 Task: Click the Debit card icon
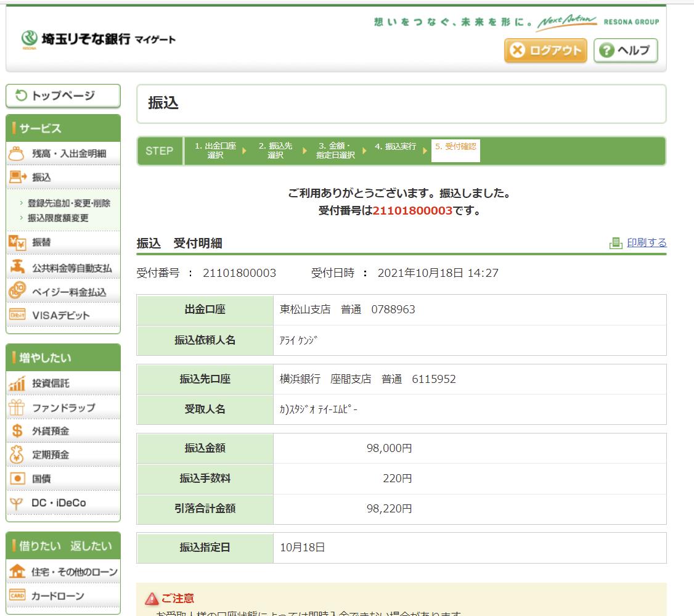17,315
